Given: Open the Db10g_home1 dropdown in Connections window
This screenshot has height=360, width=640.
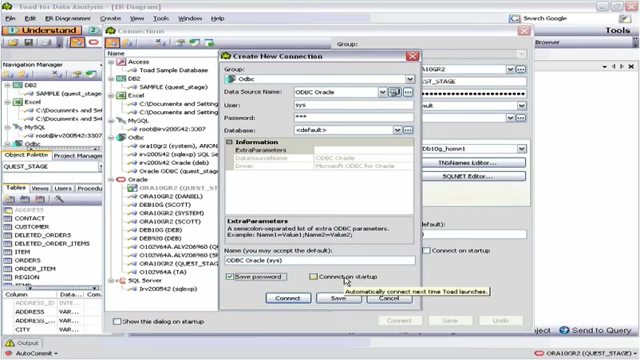Looking at the screenshot, I should pyautogui.click(x=521, y=149).
